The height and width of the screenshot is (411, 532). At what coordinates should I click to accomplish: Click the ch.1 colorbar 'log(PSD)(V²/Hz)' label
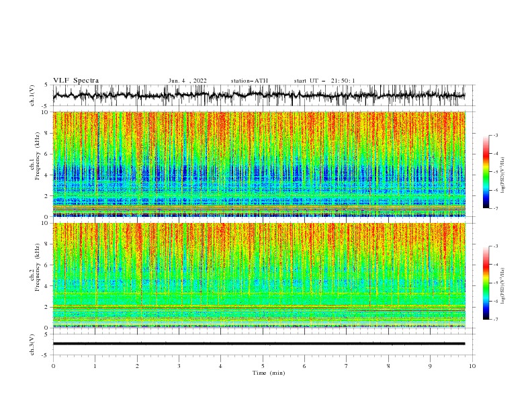503,175
